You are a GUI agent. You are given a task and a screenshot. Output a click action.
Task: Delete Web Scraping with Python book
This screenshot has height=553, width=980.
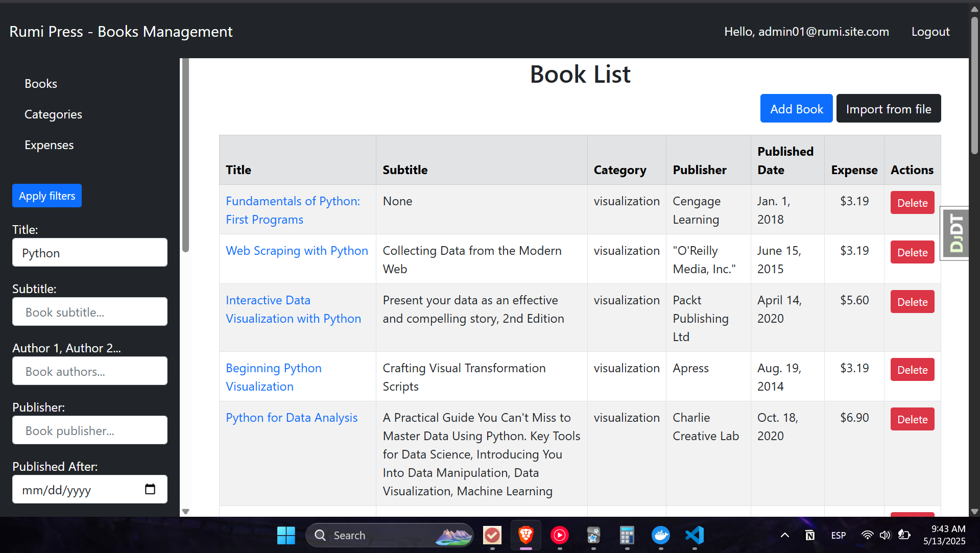912,252
